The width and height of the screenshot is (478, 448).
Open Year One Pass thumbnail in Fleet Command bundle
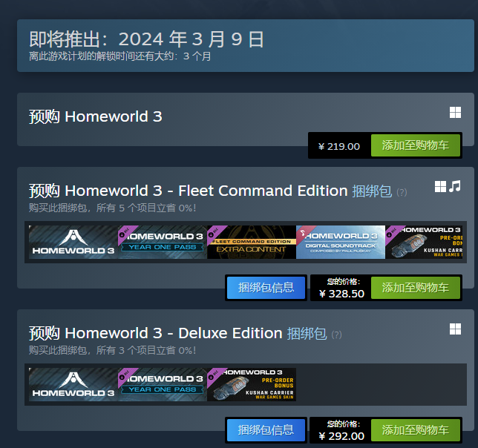[163, 242]
